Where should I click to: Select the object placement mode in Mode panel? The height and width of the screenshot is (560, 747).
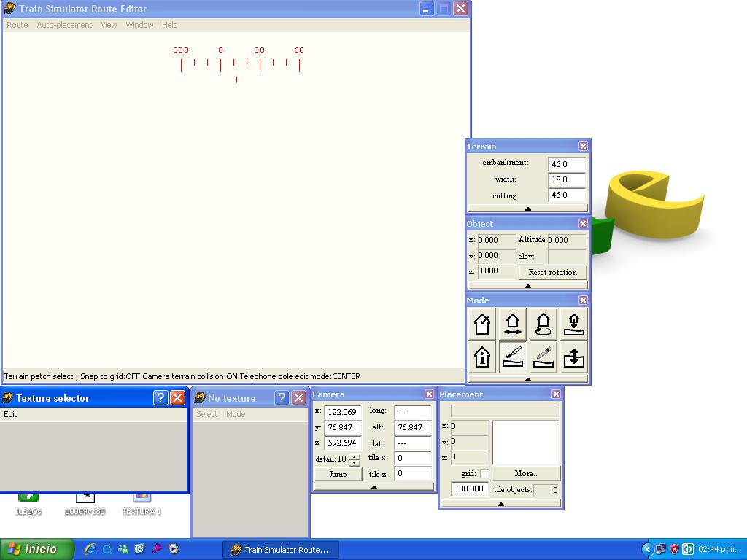point(481,324)
